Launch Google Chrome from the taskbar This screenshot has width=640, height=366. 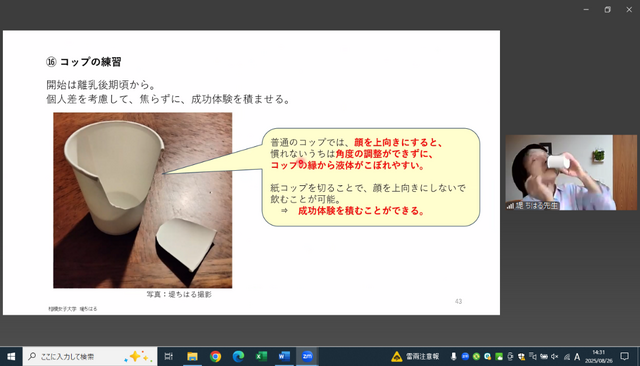[x=216, y=356]
